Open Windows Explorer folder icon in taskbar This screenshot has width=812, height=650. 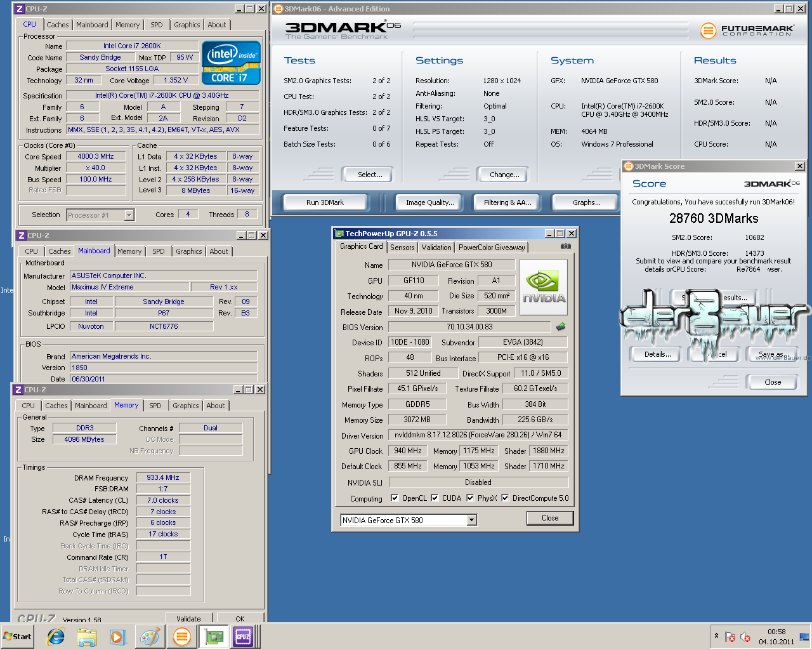[x=87, y=637]
